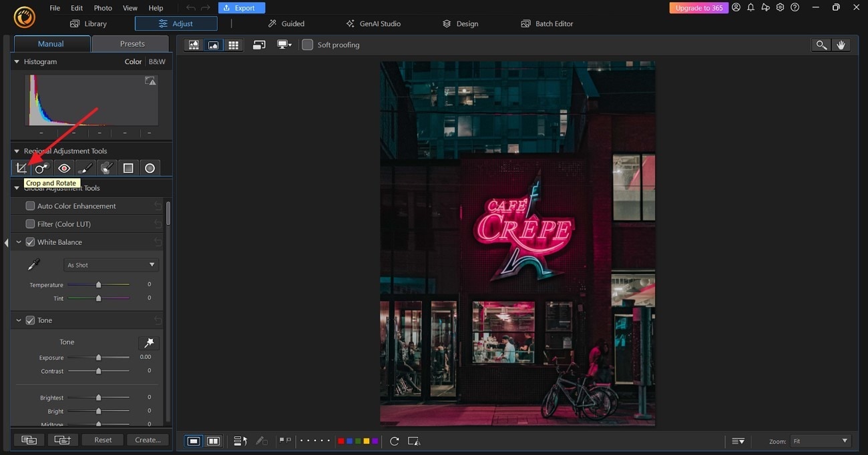Rotate photo with the circular arrow icon
Viewport: 868px width, 455px height.
tap(395, 441)
